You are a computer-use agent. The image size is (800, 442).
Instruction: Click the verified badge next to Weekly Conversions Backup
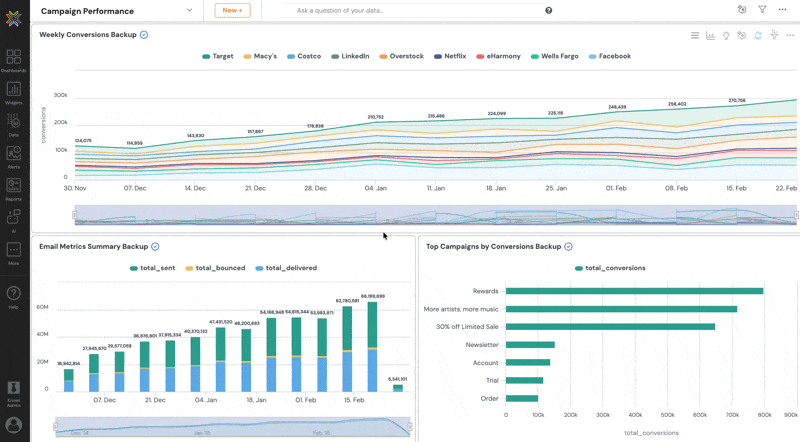coord(144,35)
